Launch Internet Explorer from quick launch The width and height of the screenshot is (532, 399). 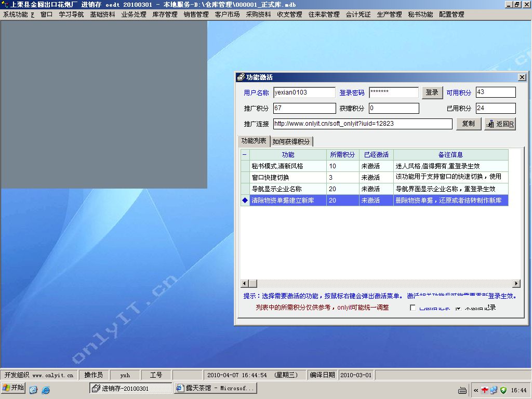(x=46, y=389)
